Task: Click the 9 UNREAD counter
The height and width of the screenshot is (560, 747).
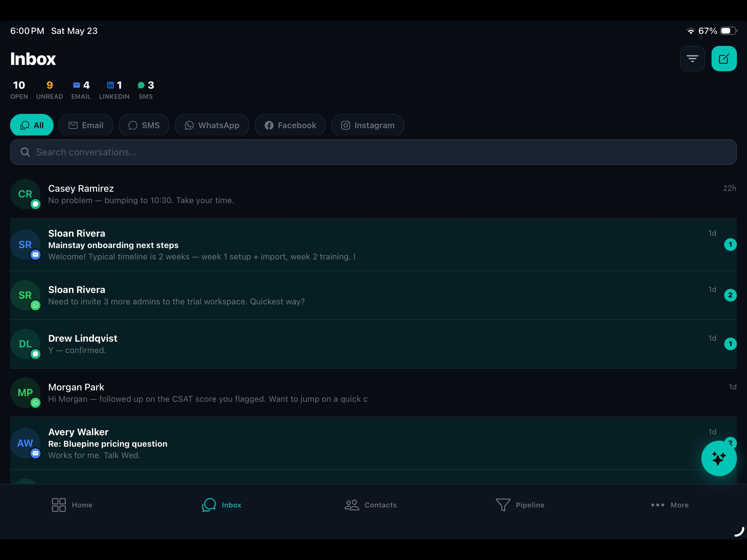Action: point(50,90)
